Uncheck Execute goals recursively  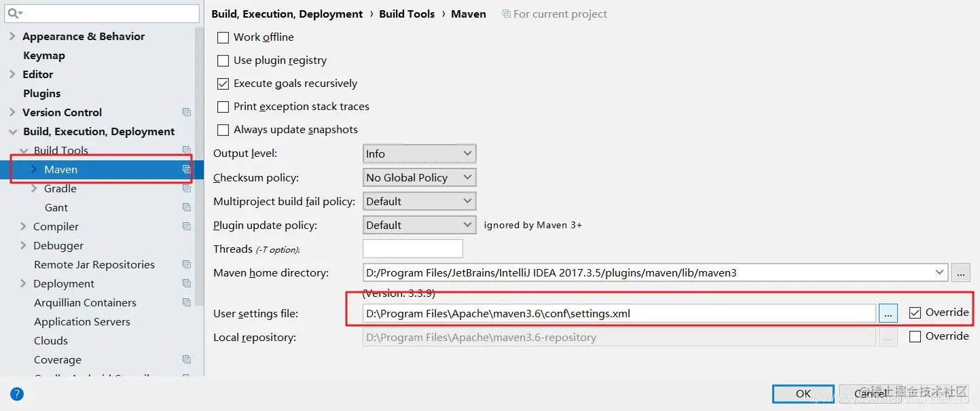coord(223,84)
